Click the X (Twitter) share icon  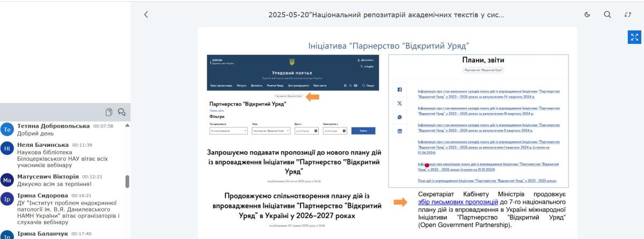pos(399,103)
